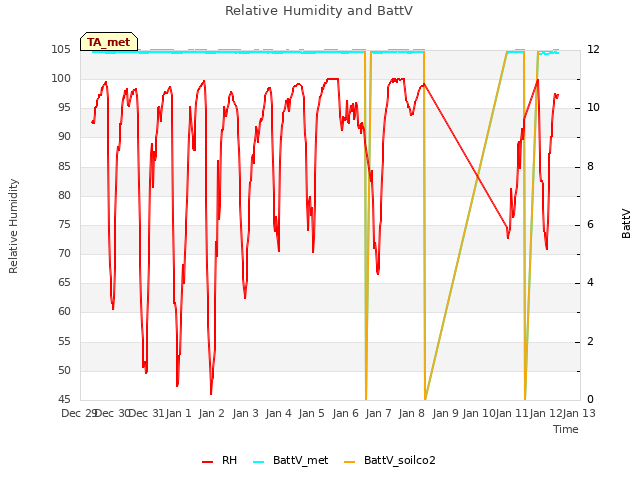Click the Jan 8 x-axis tick label
Viewport: 640px width, 480px height.
click(412, 413)
